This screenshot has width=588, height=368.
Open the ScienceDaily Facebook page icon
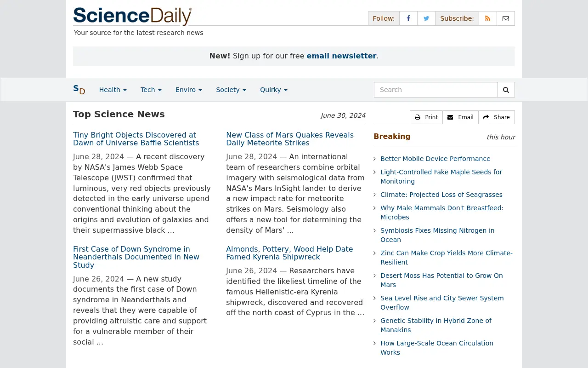click(x=408, y=18)
